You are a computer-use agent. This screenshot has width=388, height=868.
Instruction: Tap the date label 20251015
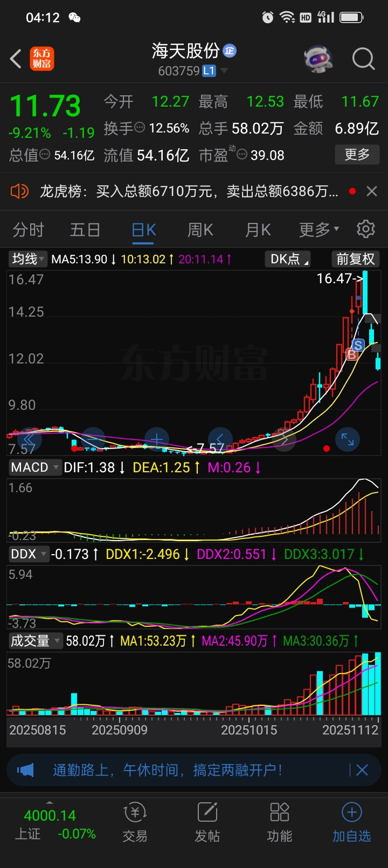coord(249,730)
